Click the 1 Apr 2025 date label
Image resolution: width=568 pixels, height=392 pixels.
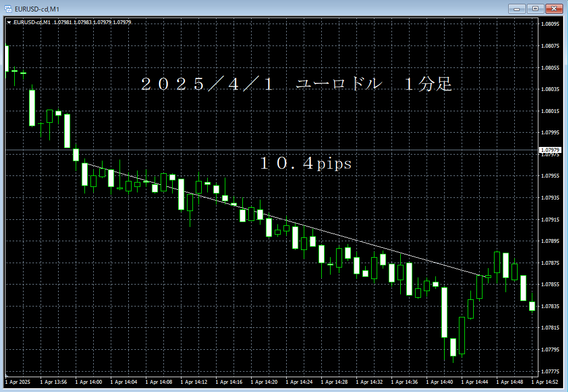[x=18, y=382]
